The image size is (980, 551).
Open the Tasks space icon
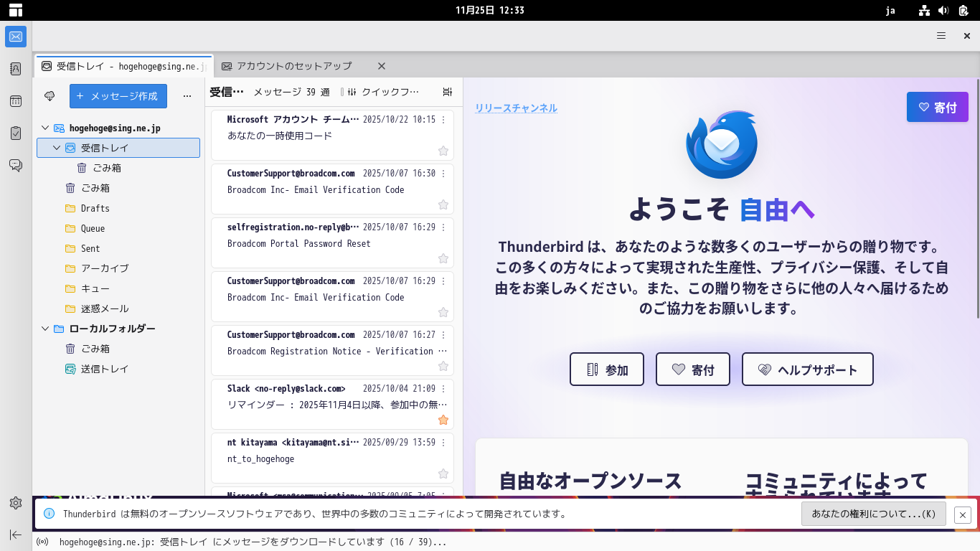pyautogui.click(x=16, y=133)
